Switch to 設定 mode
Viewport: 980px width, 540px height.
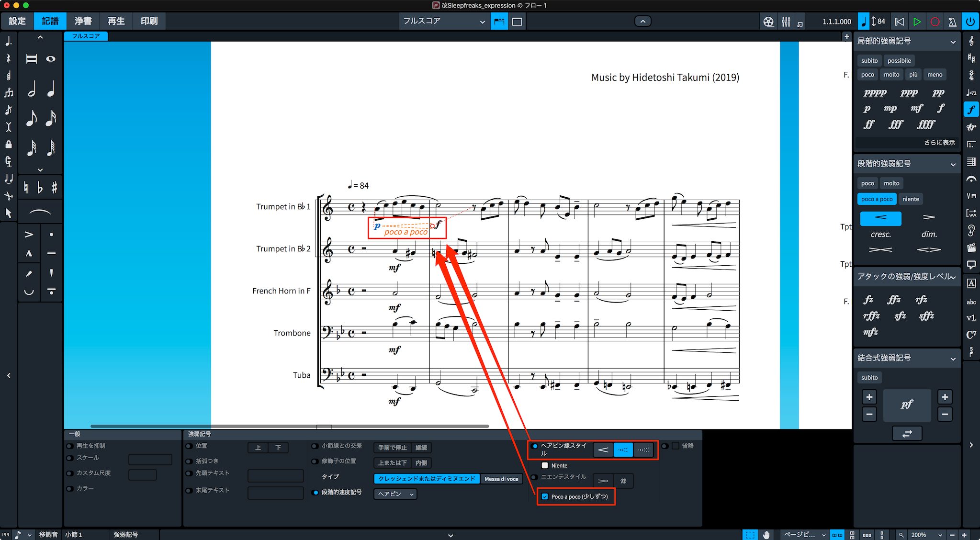click(x=17, y=21)
